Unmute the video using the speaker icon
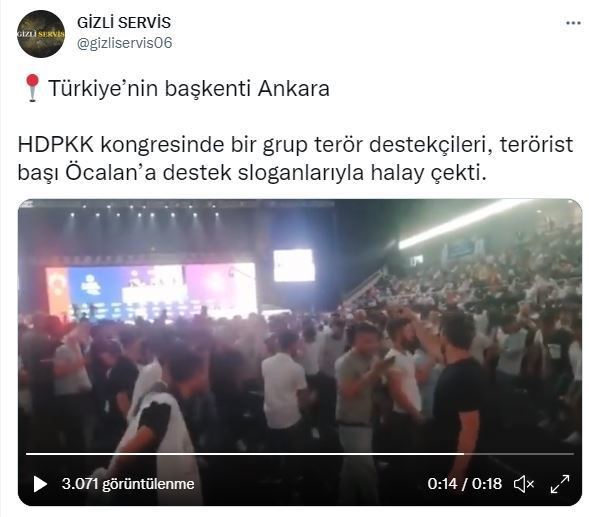The height and width of the screenshot is (517, 589). [524, 484]
